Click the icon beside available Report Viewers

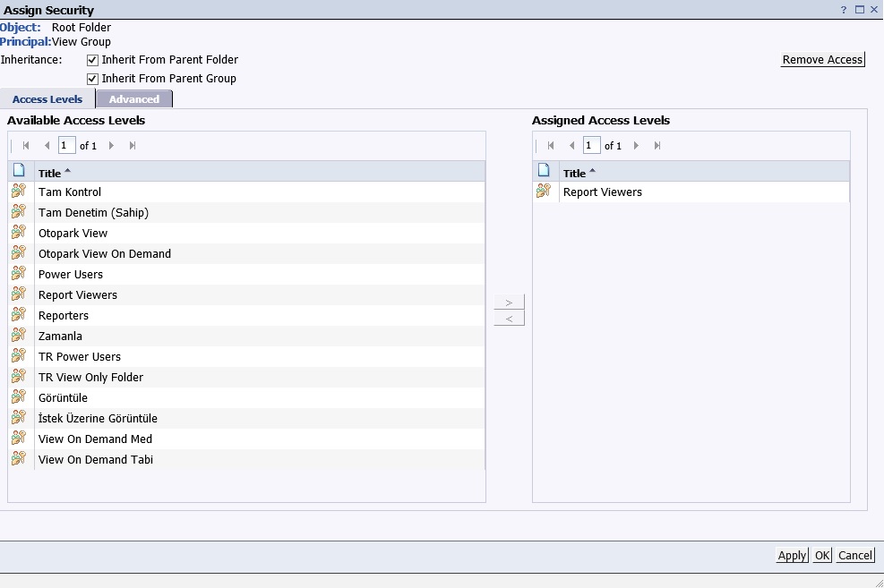click(19, 294)
